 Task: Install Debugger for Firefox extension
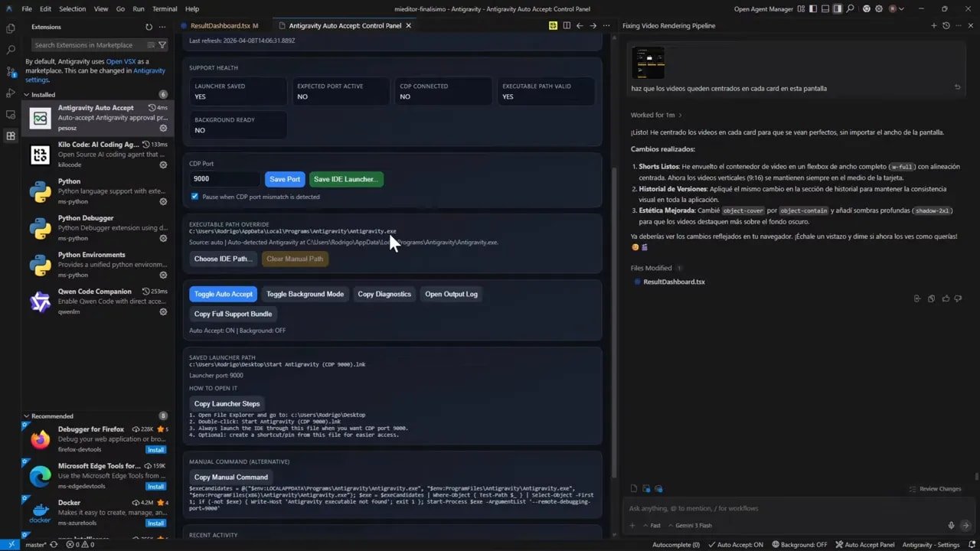[156, 450]
